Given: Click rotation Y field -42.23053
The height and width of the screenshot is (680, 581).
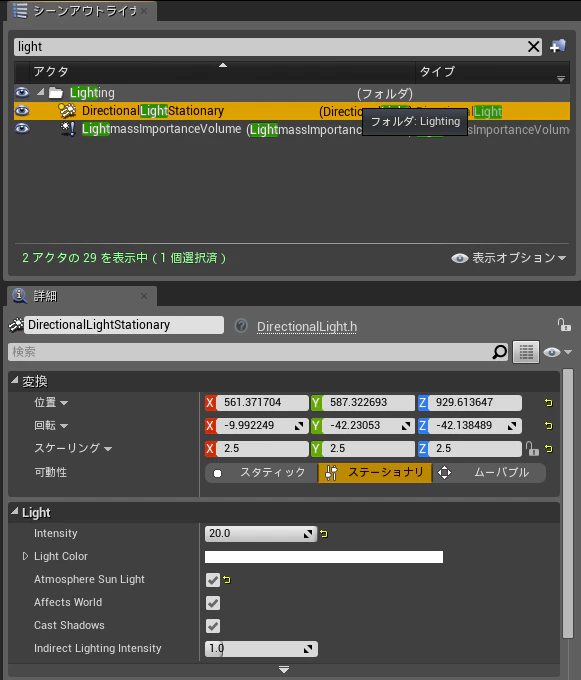Looking at the screenshot, I should pos(368,426).
